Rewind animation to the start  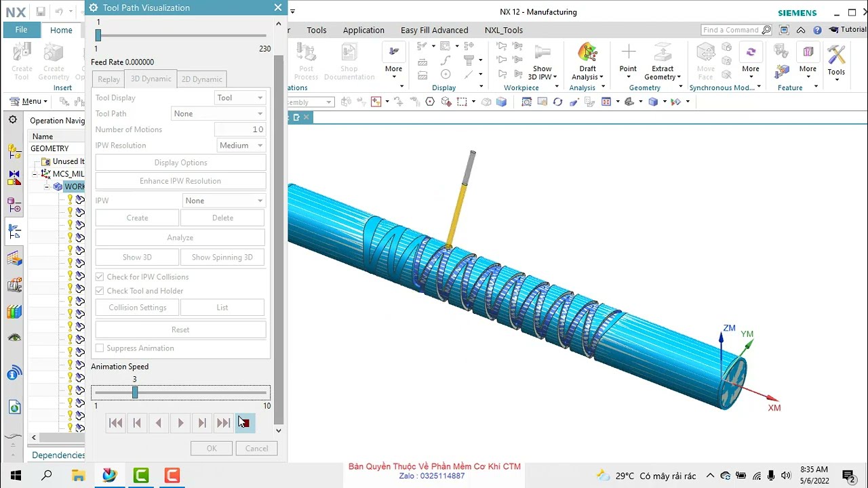tap(115, 423)
